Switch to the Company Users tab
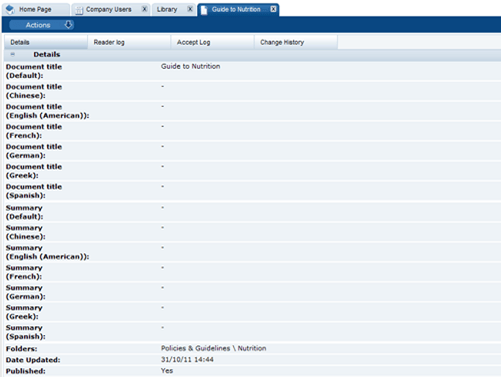The width and height of the screenshot is (501, 377). click(110, 9)
